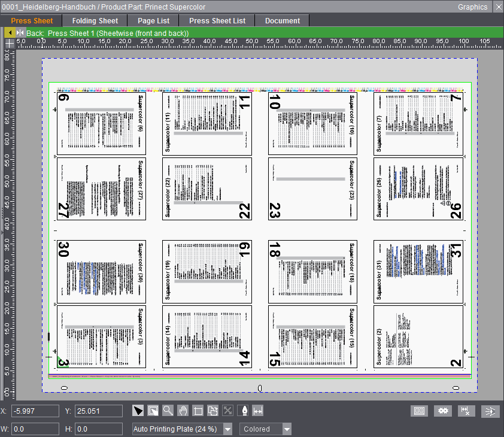
Task: Expand the Colored display mode dropdown
Action: pos(287,429)
